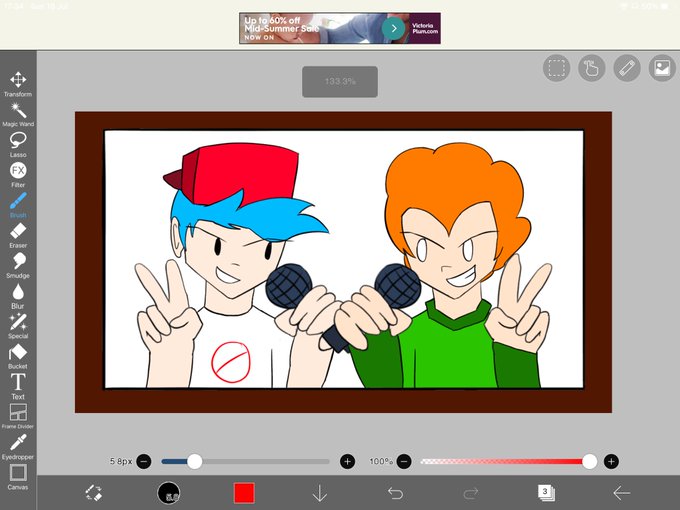Select the Transform tool
Screen dimensions: 680x510
click(18, 84)
